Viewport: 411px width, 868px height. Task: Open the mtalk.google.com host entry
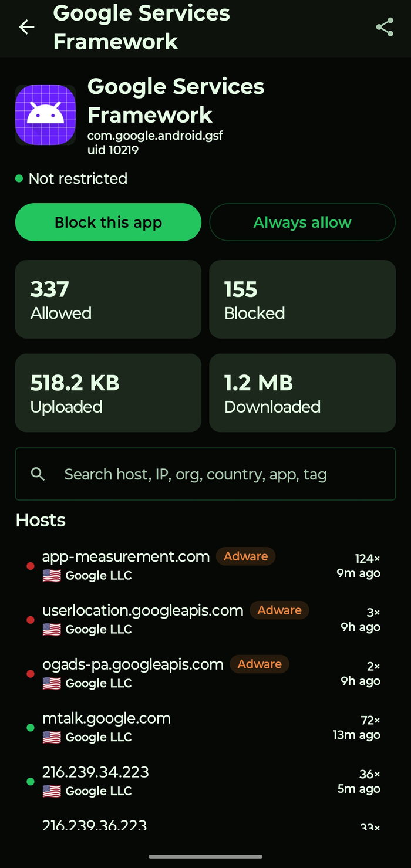206,728
